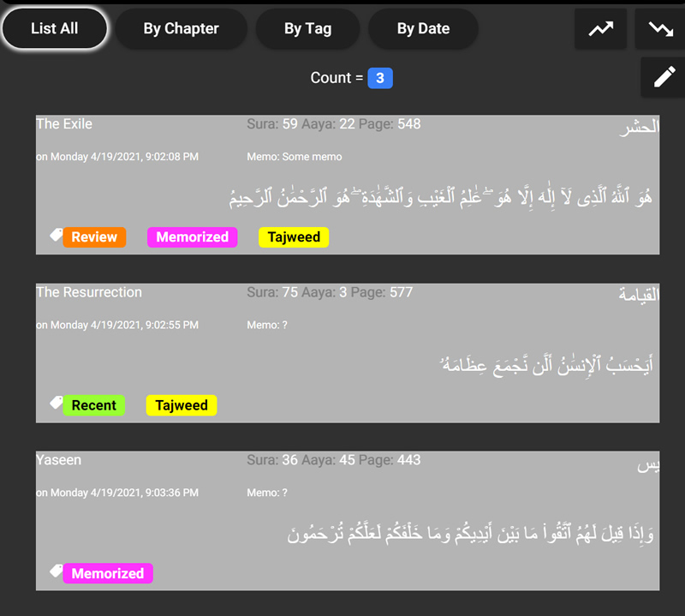Switch to By Tag view
Viewport: 685px width, 616px height.
(307, 28)
